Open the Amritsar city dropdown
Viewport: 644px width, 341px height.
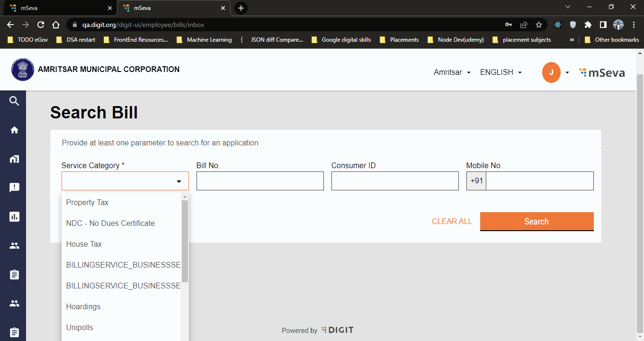(x=452, y=72)
